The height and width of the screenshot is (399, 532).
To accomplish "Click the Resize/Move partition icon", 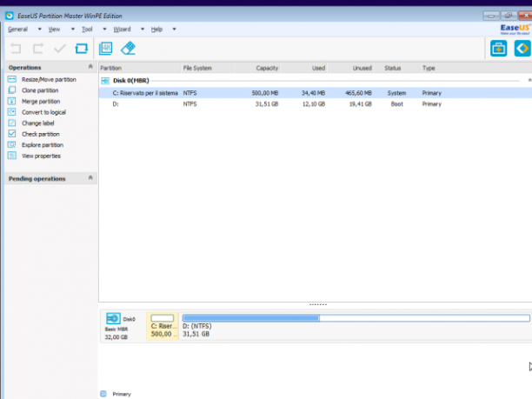I will pos(12,79).
